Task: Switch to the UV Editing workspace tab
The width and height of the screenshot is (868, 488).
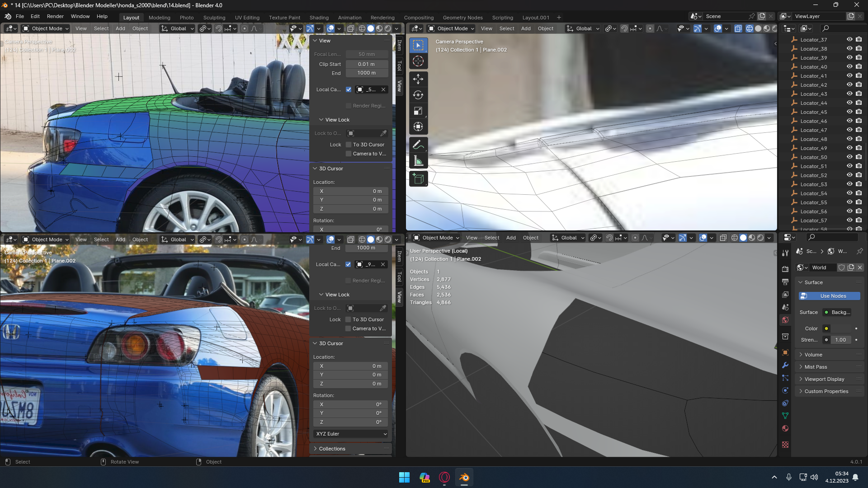Action: [x=247, y=18]
